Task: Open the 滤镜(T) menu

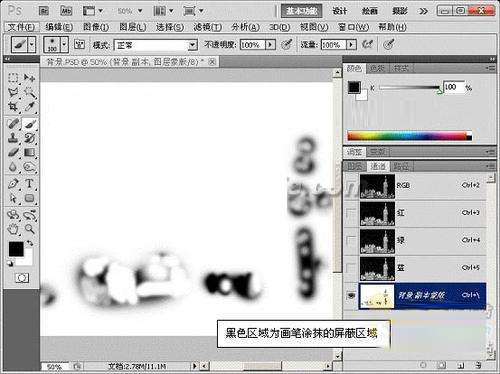Action: pyautogui.click(x=208, y=27)
